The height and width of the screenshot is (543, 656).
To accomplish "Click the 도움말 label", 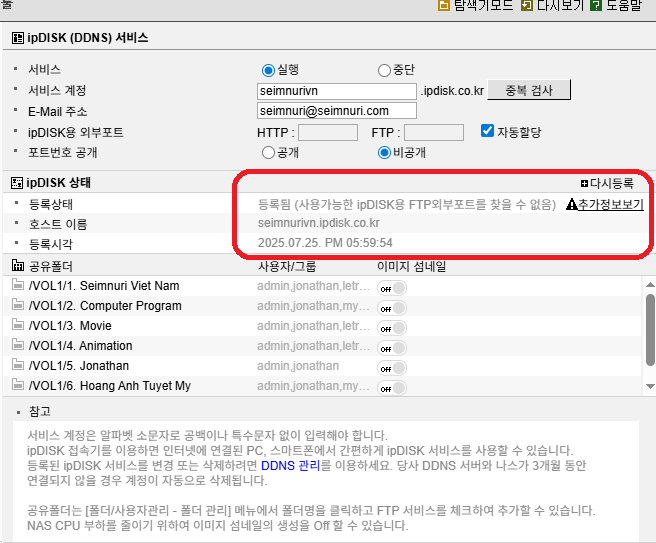I will (x=624, y=5).
